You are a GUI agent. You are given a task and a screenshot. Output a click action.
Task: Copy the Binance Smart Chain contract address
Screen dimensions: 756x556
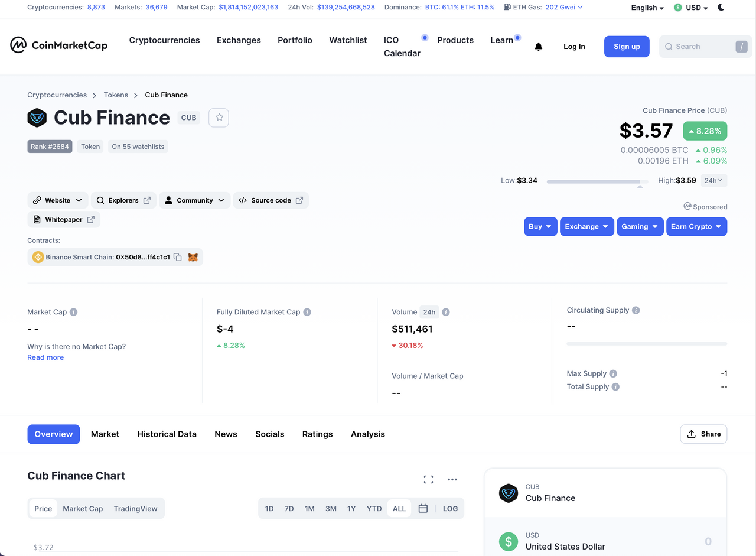point(177,257)
